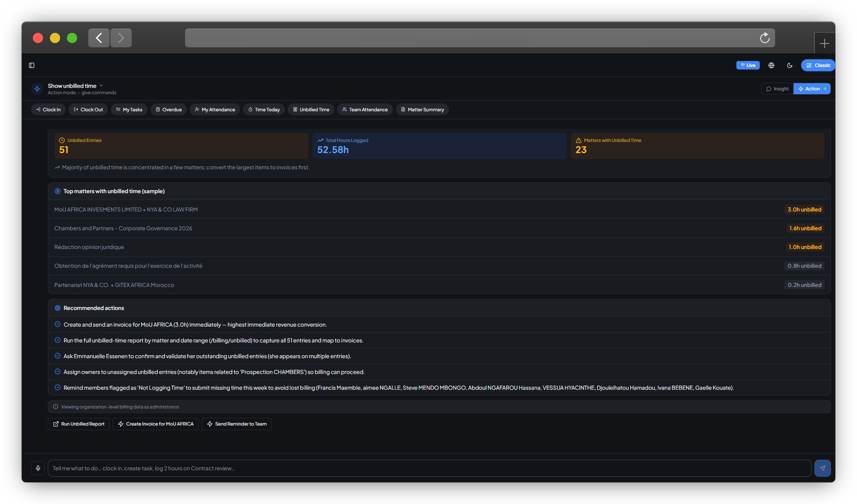Click the browser back arrow
Viewport: 857px width, 504px height.
coord(98,38)
